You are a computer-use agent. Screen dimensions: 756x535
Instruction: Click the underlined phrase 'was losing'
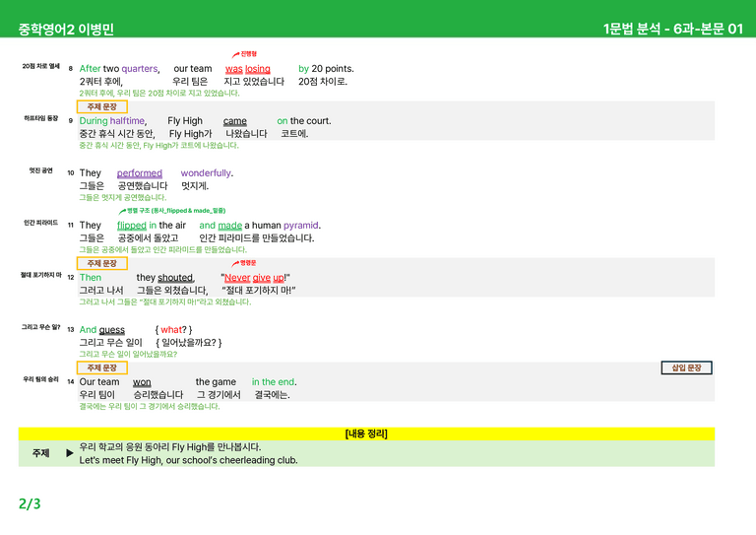248,69
